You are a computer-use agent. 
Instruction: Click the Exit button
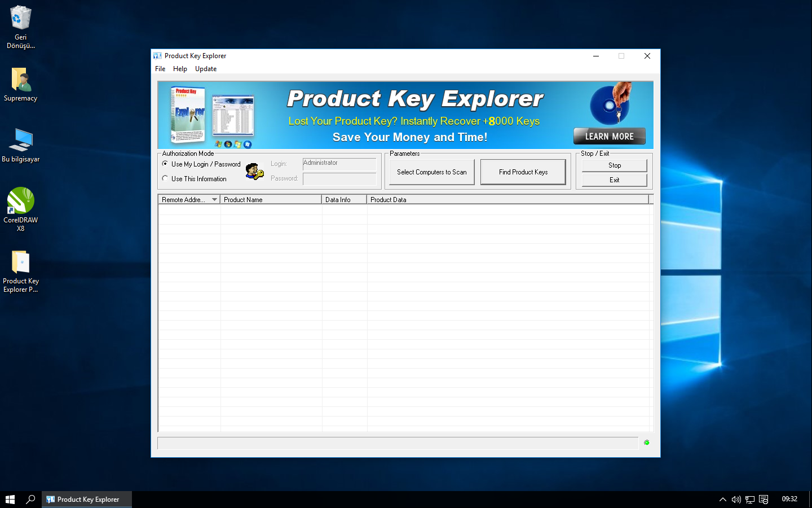click(x=615, y=180)
